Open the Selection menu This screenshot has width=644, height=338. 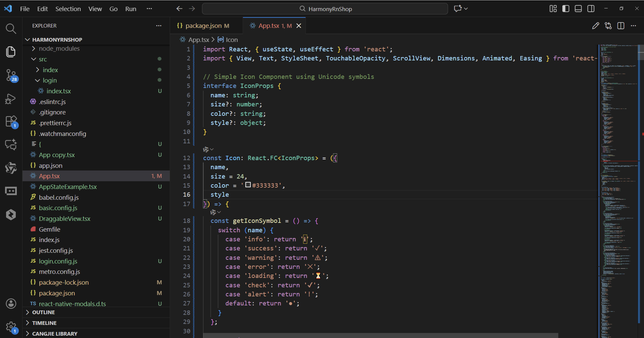[x=68, y=9]
